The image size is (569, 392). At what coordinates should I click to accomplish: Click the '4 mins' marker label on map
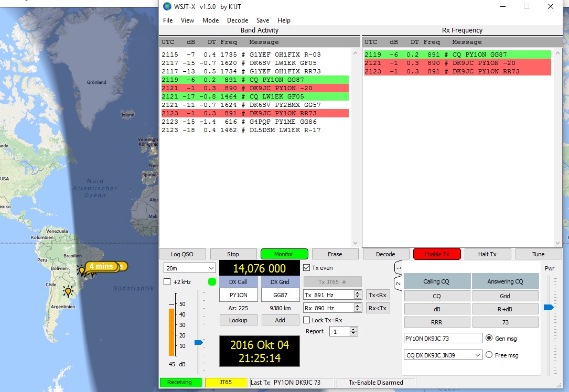tap(102, 266)
